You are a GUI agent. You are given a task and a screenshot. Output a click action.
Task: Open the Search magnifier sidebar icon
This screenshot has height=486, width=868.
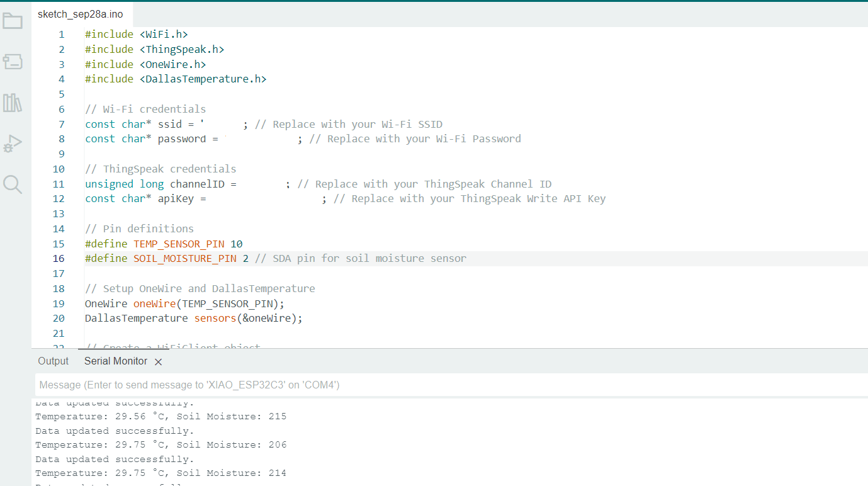pos(13,184)
